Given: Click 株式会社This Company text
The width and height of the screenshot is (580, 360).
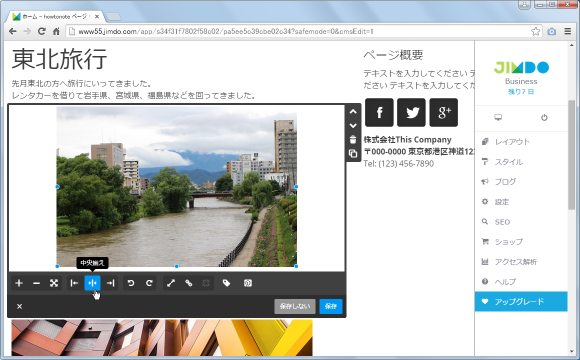Looking at the screenshot, I should pos(408,140).
